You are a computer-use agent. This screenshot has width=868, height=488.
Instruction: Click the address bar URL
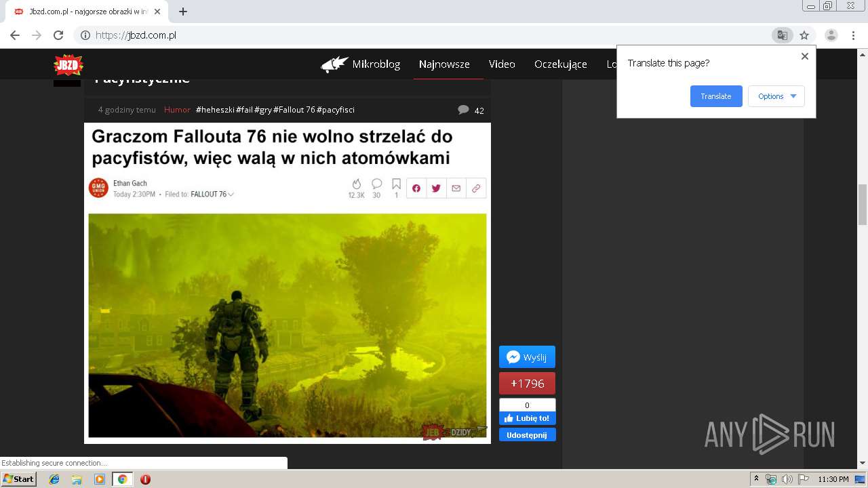click(x=136, y=35)
